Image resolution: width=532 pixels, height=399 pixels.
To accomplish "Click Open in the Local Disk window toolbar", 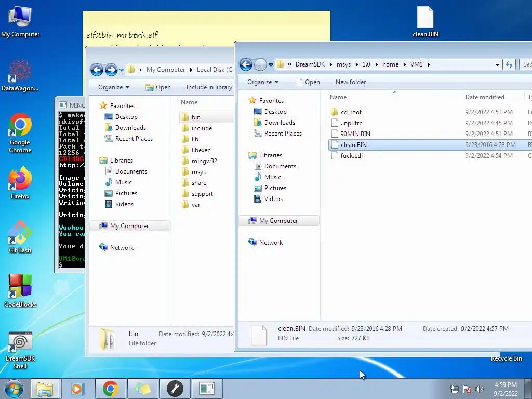I will pyautogui.click(x=158, y=87).
